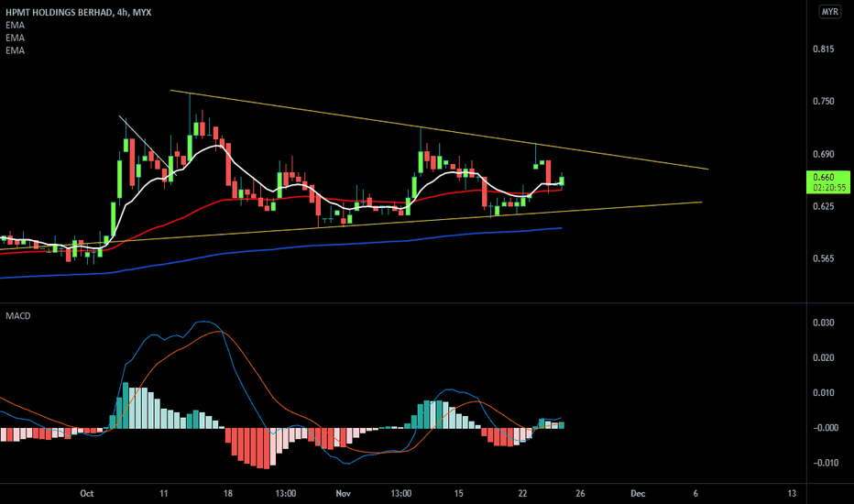Viewport: 854px width, 504px height.
Task: Click the 0.660 current price label
Action: (x=824, y=177)
